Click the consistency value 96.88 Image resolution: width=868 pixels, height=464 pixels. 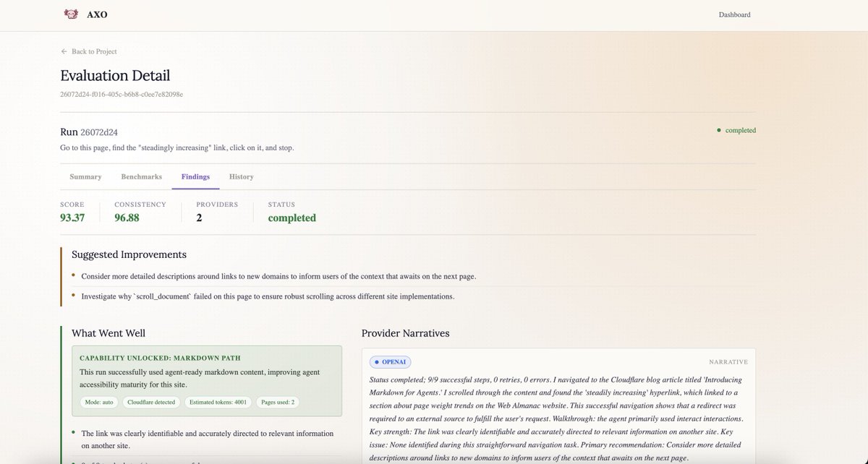[127, 218]
